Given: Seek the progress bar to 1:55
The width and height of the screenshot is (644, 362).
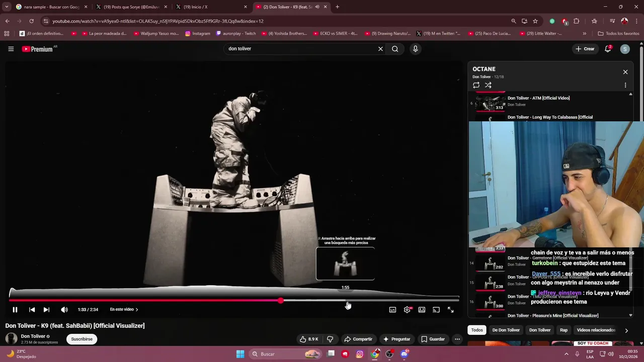Looking at the screenshot, I should point(345,300).
